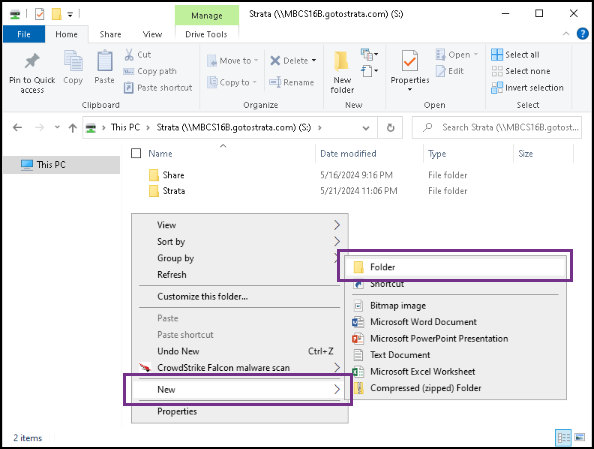Click the Help question mark icon
Image resolution: width=594 pixels, height=449 pixels.
(x=583, y=34)
